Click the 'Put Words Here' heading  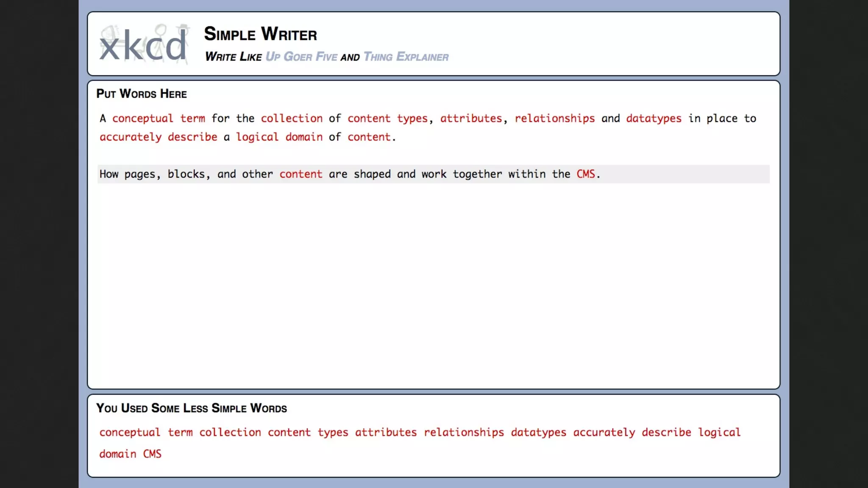click(x=142, y=94)
